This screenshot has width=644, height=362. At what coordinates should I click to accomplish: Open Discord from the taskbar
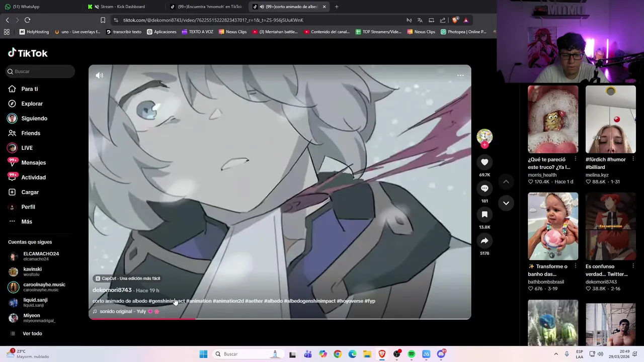pyautogui.click(x=441, y=354)
